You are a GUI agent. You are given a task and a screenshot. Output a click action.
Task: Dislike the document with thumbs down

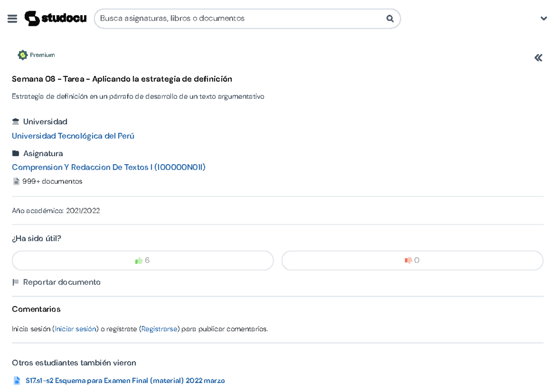(412, 261)
